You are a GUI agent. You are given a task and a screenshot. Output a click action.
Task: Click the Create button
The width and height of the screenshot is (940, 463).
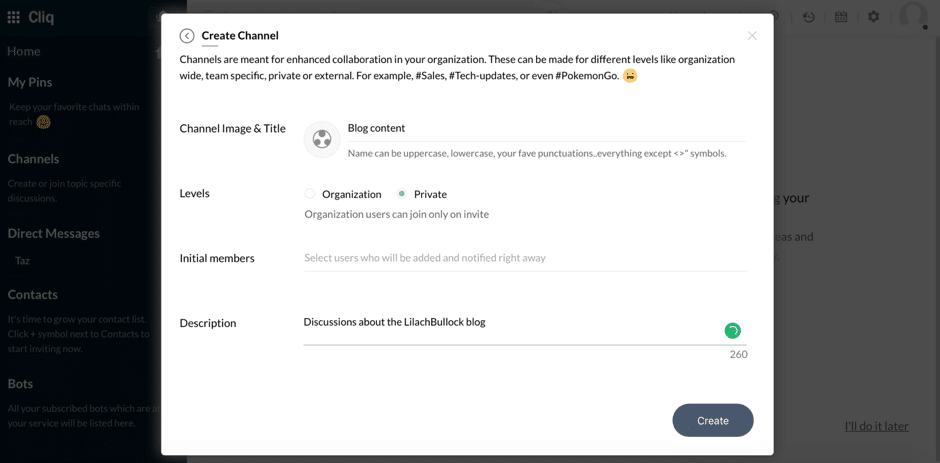coord(713,420)
